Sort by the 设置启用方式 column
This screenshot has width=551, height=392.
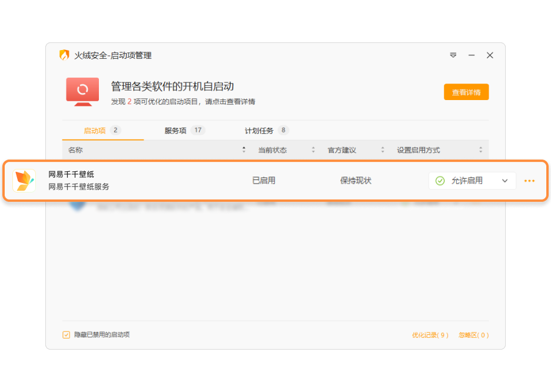(439, 150)
